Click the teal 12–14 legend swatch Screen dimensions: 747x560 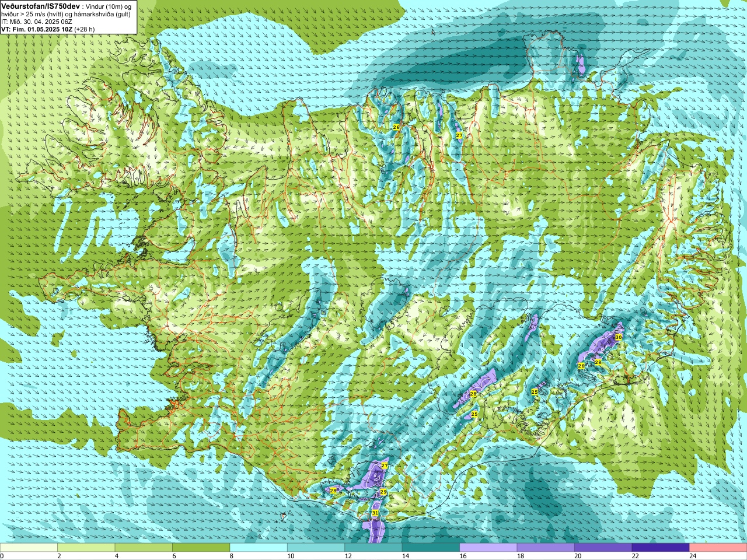(373, 548)
